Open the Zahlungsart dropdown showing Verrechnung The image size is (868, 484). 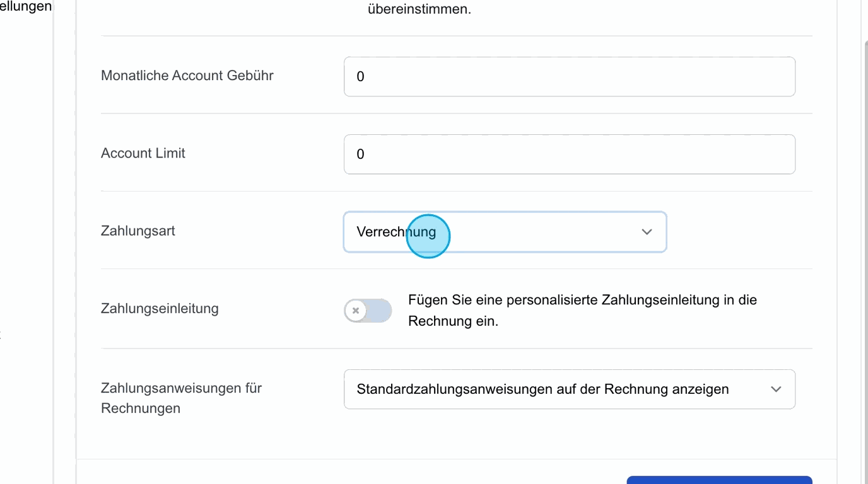coord(505,232)
